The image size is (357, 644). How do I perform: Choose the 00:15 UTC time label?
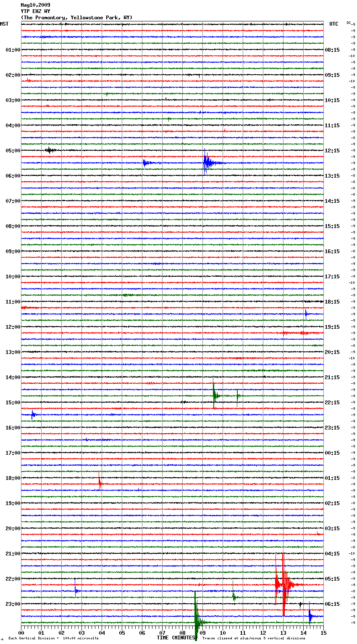(332, 453)
